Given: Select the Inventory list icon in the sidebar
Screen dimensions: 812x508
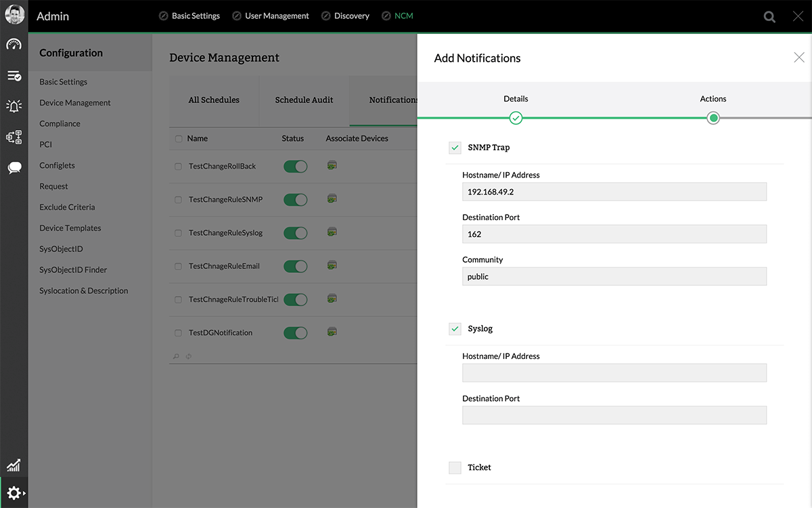Looking at the screenshot, I should 14,76.
